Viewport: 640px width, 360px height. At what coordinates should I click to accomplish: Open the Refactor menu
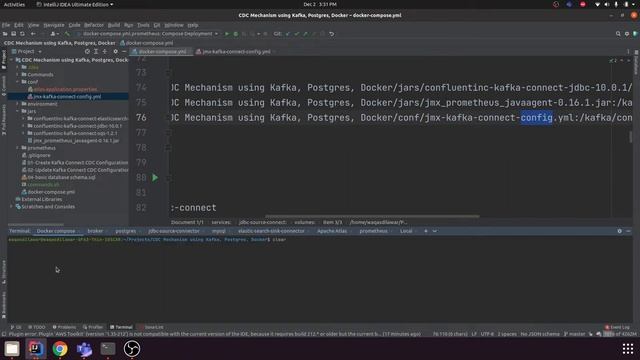click(94, 25)
